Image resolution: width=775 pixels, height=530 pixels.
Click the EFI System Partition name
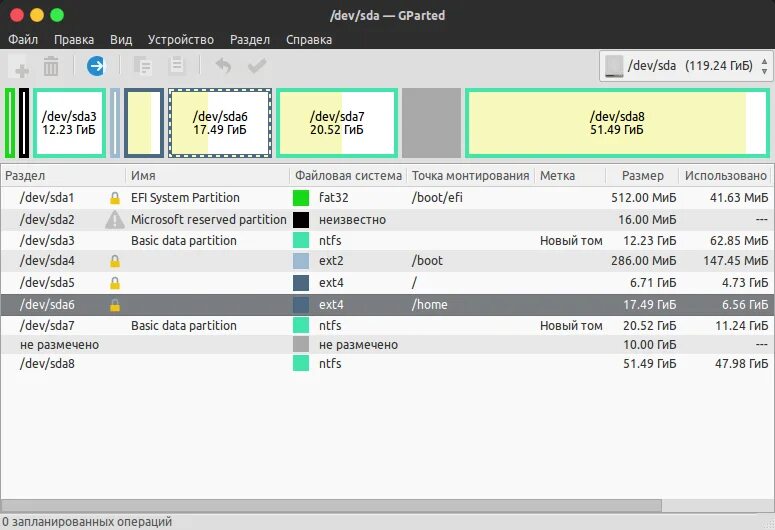click(185, 198)
